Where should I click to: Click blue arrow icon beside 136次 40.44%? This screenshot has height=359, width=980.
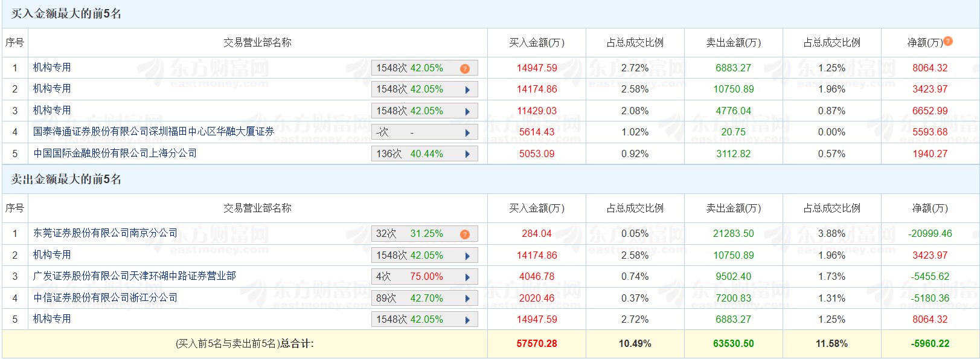coord(467,154)
